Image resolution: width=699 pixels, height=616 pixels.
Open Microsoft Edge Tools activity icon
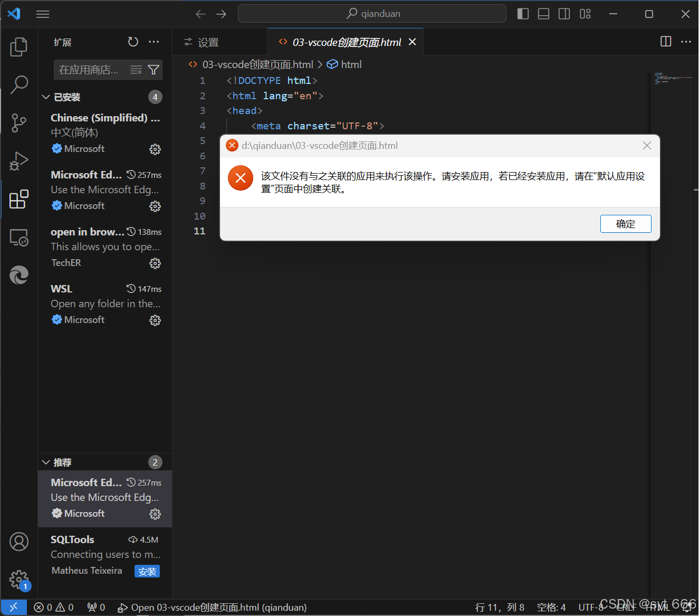pos(19,275)
